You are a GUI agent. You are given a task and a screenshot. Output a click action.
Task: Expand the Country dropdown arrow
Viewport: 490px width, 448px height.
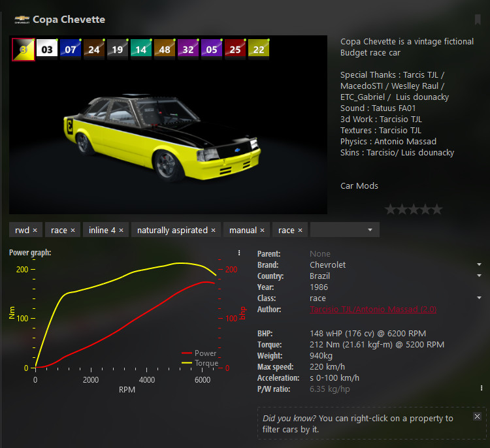pyautogui.click(x=479, y=276)
